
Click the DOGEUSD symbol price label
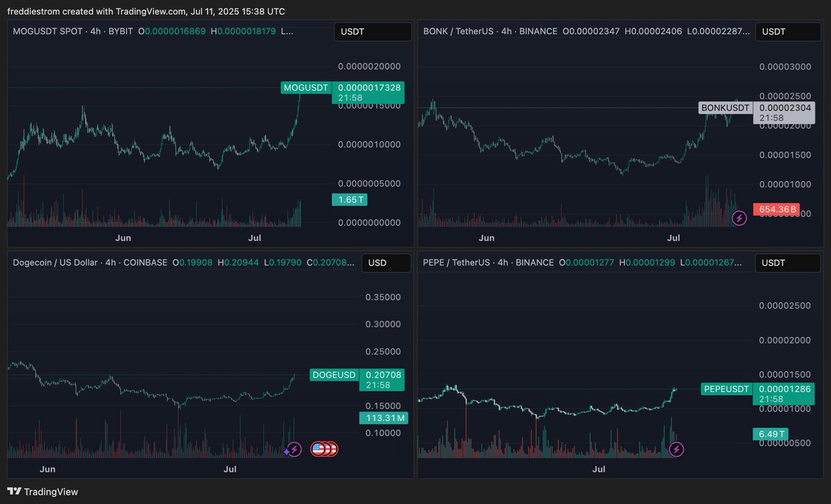pyautogui.click(x=334, y=375)
